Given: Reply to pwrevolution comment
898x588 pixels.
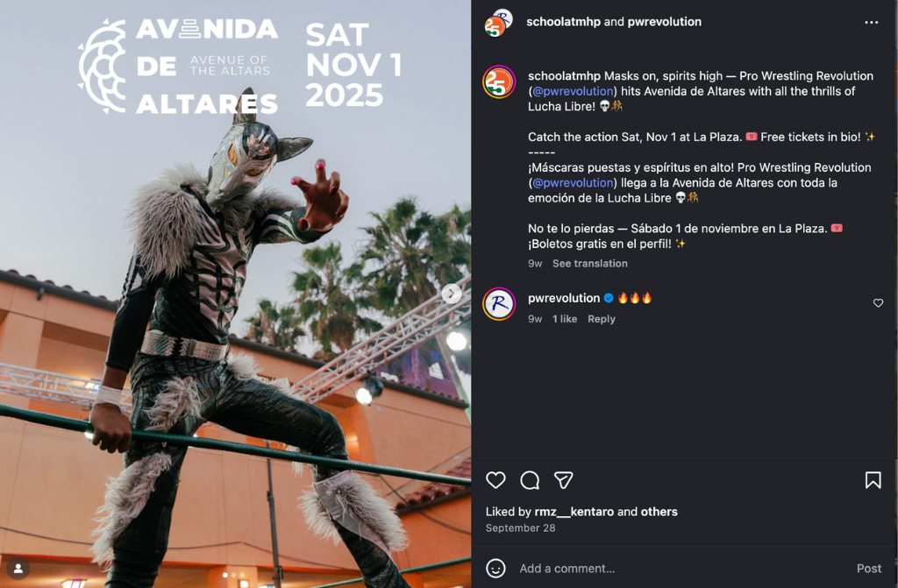Looking at the screenshot, I should point(602,319).
